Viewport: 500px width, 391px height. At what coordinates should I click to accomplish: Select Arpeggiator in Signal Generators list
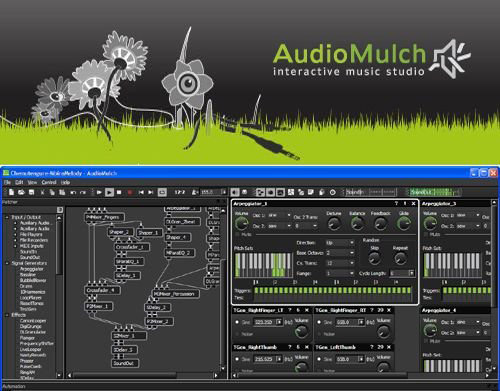pos(32,269)
